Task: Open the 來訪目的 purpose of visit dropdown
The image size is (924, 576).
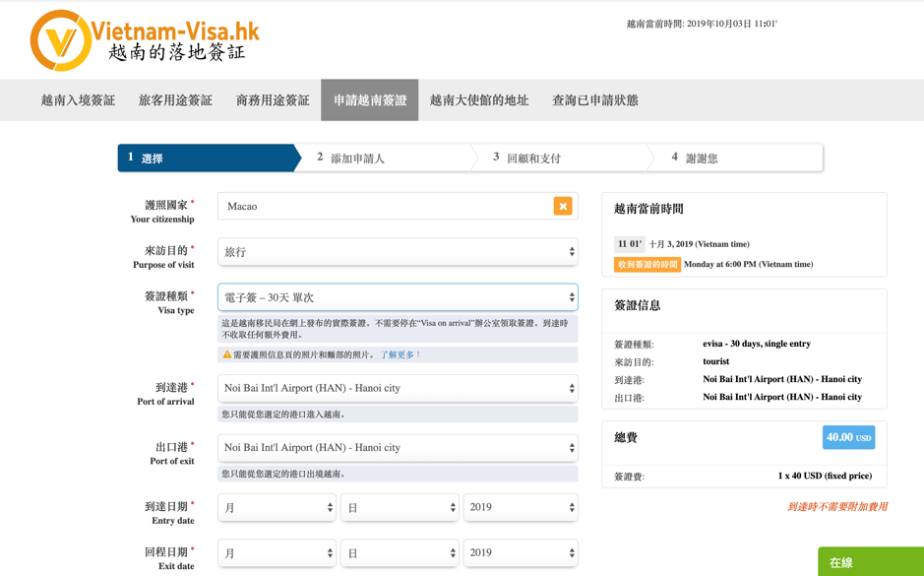Action: 398,252
